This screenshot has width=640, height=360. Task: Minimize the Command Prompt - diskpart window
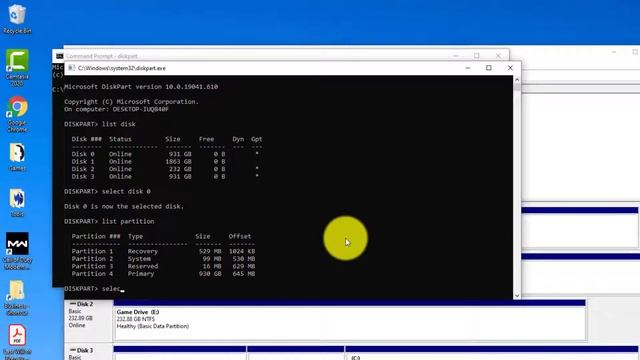coord(456,56)
